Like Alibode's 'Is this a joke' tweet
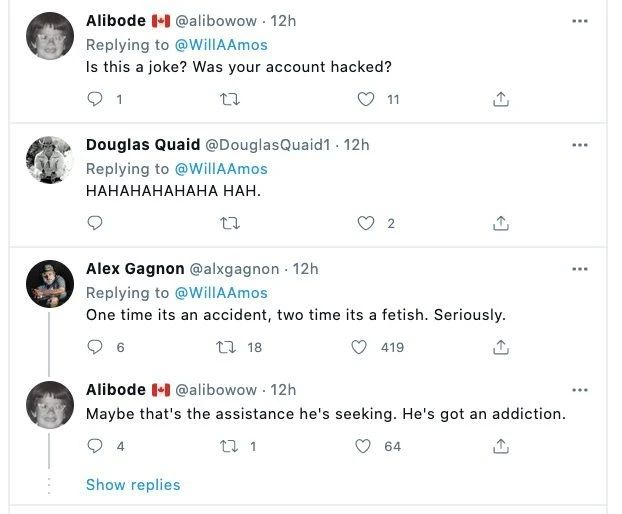Screen dimensions: 622x514 (x=366, y=99)
